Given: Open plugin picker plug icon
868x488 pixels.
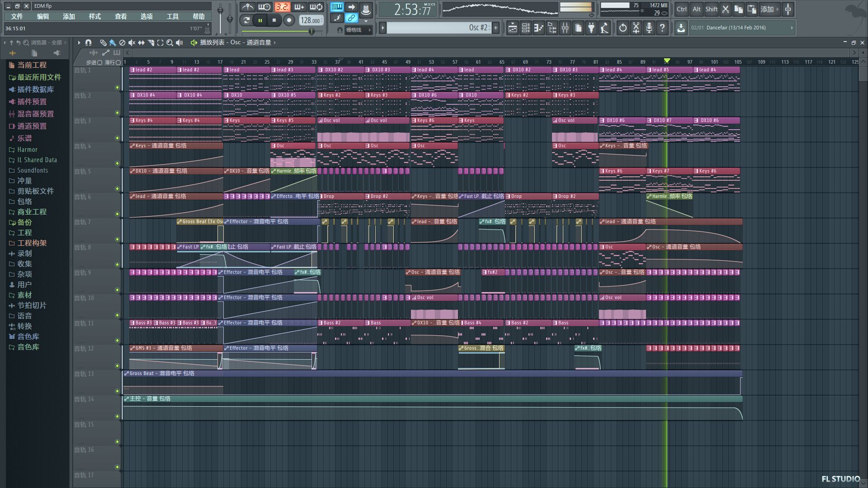Looking at the screenshot, I should (591, 28).
